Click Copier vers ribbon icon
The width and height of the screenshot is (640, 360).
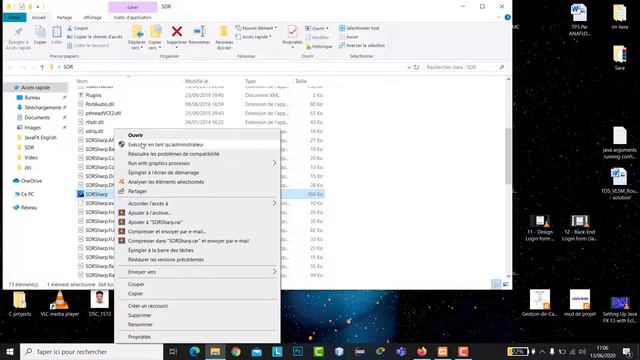click(155, 32)
